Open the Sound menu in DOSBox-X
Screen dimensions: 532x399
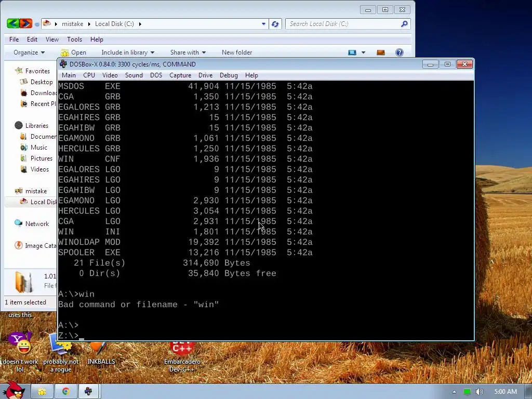point(134,75)
